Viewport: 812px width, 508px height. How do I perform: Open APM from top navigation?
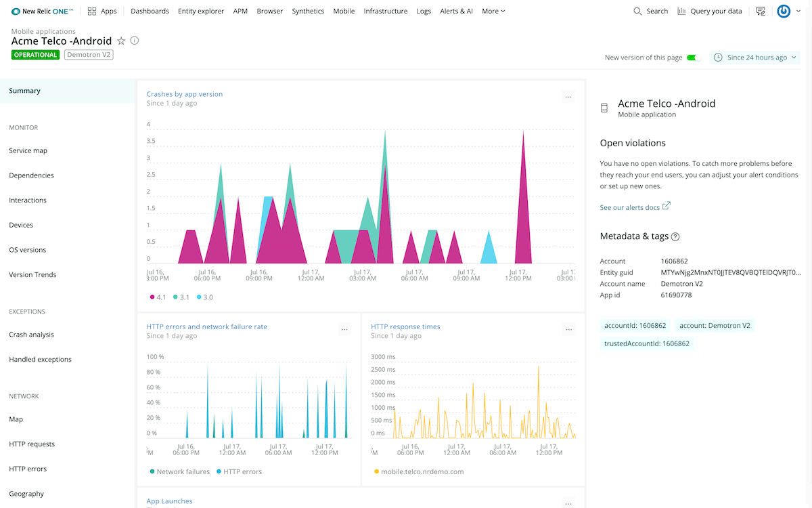pyautogui.click(x=240, y=11)
